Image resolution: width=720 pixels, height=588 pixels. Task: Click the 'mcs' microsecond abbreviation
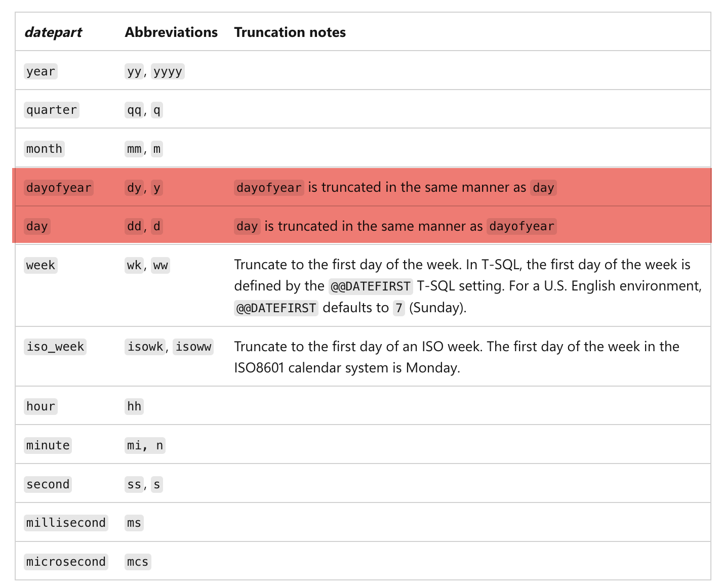138,562
